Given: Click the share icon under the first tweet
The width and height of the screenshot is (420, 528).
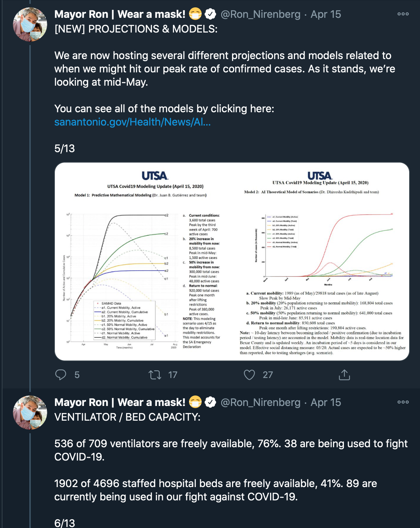Looking at the screenshot, I should tap(344, 375).
